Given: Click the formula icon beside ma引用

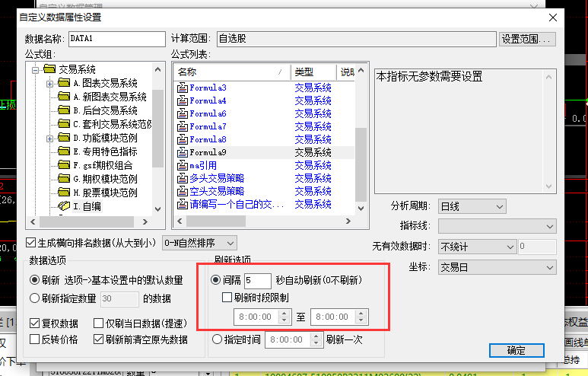Looking at the screenshot, I should click(x=183, y=165).
